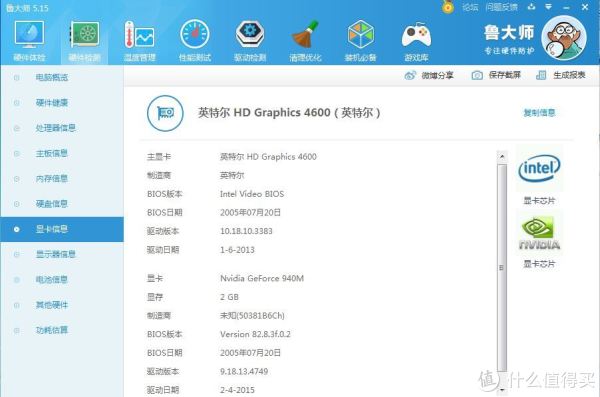
Task: Click 复制信息 copy info link
Action: pyautogui.click(x=539, y=113)
